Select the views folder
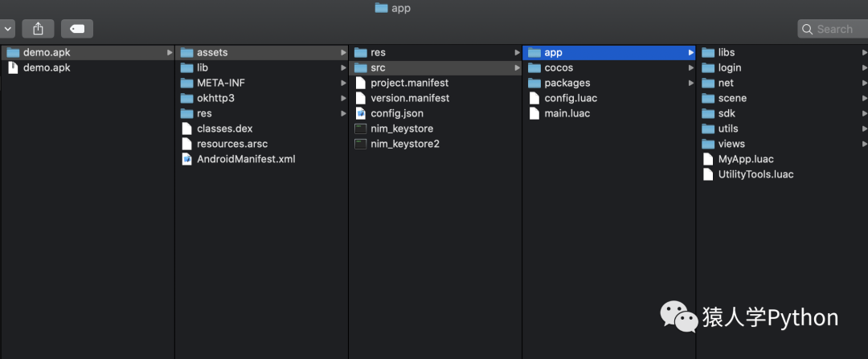Image resolution: width=868 pixels, height=359 pixels. coord(782,144)
